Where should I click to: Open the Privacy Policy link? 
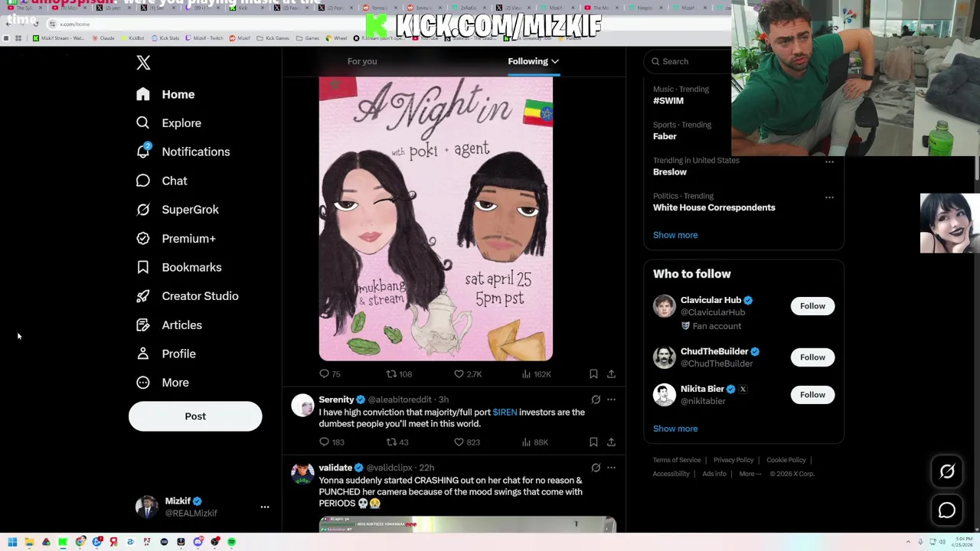(x=733, y=460)
